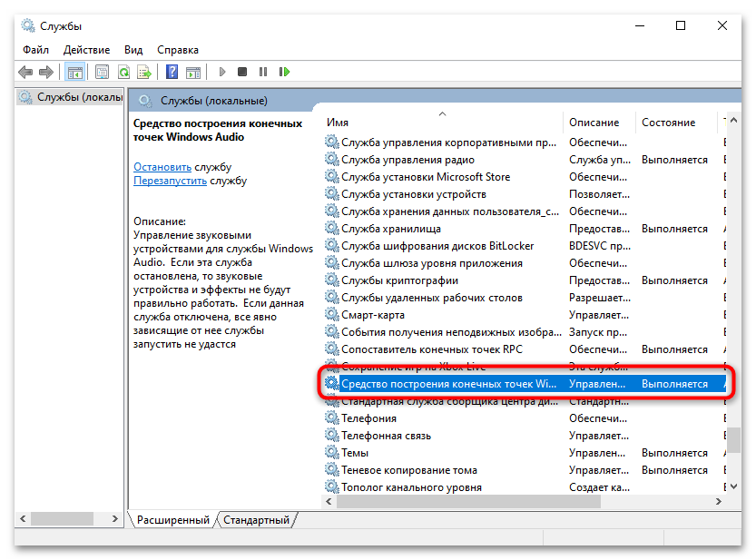Viewport: 756px width, 560px height.
Task: Select Служба установки устройств row
Action: [x=525, y=194]
